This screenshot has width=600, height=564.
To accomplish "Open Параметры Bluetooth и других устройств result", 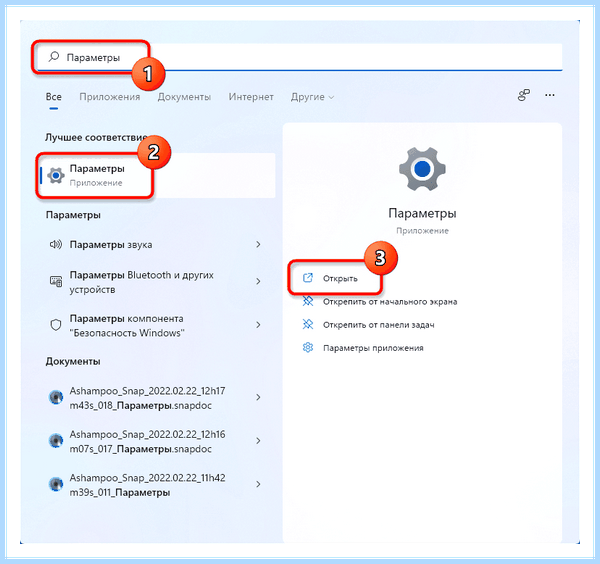I will coord(156,282).
